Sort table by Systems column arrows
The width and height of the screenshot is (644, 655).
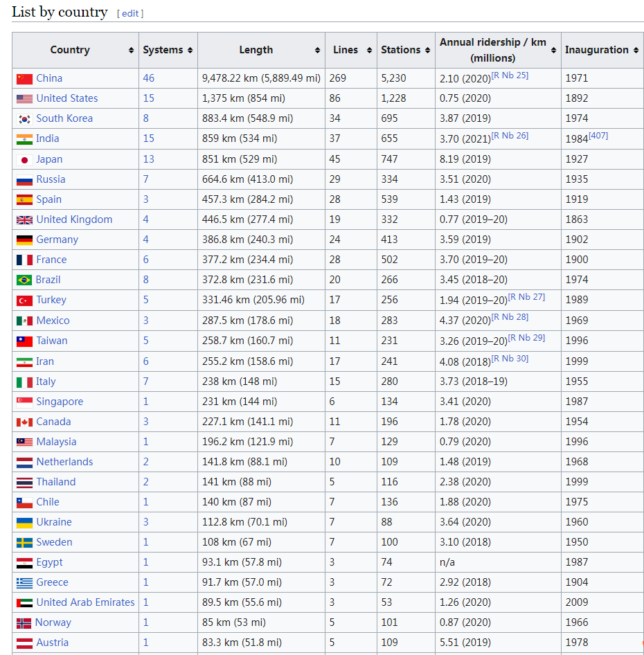tap(190, 50)
